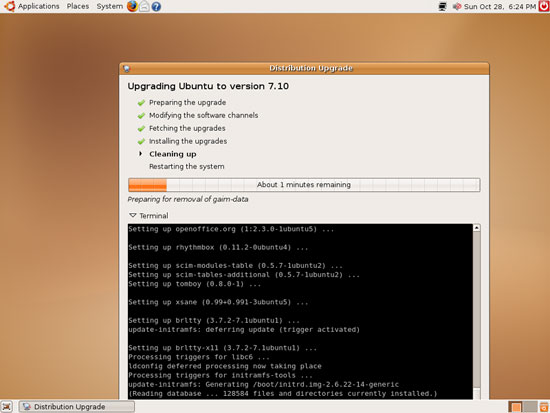Click the date and time clock
Viewport: 550px width, 413px height.
[500, 6]
